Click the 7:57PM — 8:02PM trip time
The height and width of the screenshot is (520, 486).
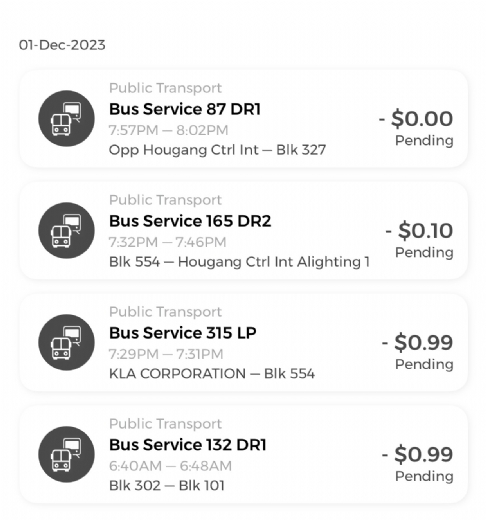(x=168, y=130)
